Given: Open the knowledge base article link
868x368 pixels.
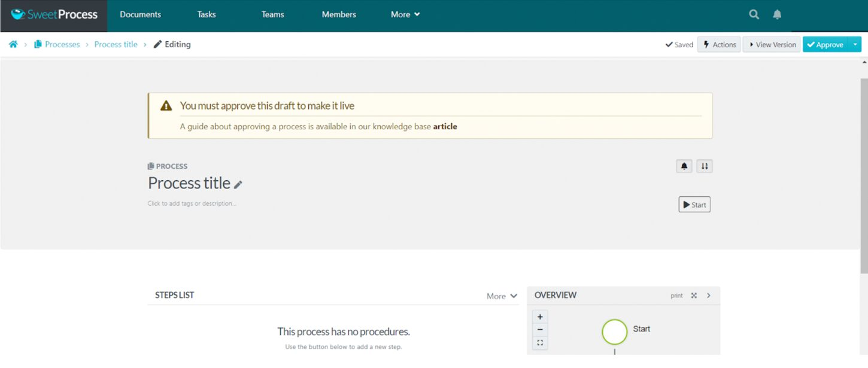Looking at the screenshot, I should click(445, 126).
